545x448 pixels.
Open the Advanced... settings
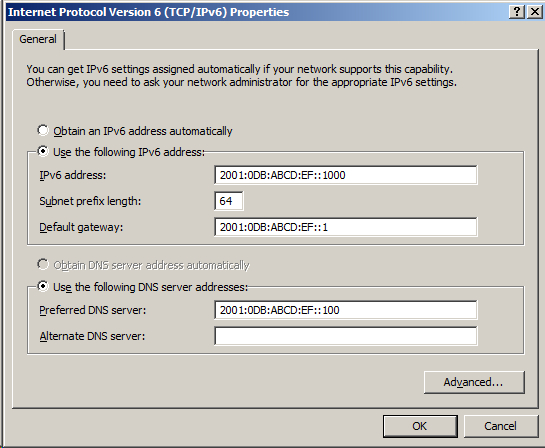[474, 382]
